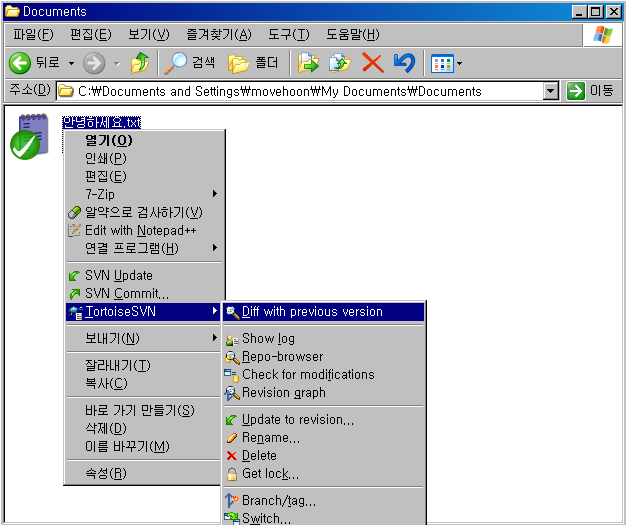Expand the 보내기(N) submenu

coord(144,339)
